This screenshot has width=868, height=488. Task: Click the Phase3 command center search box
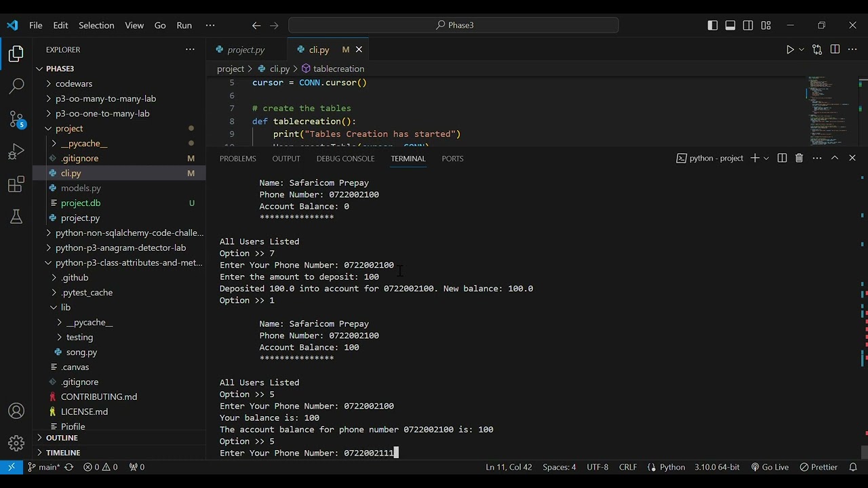454,25
